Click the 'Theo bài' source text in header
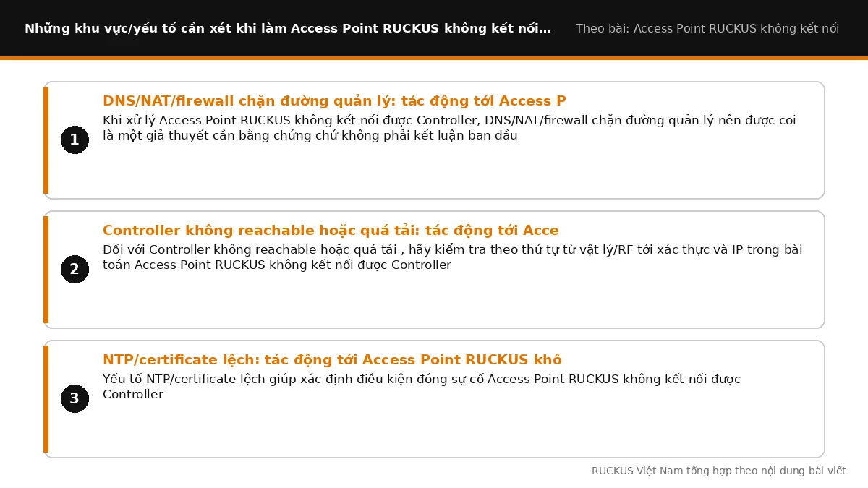 pos(707,29)
